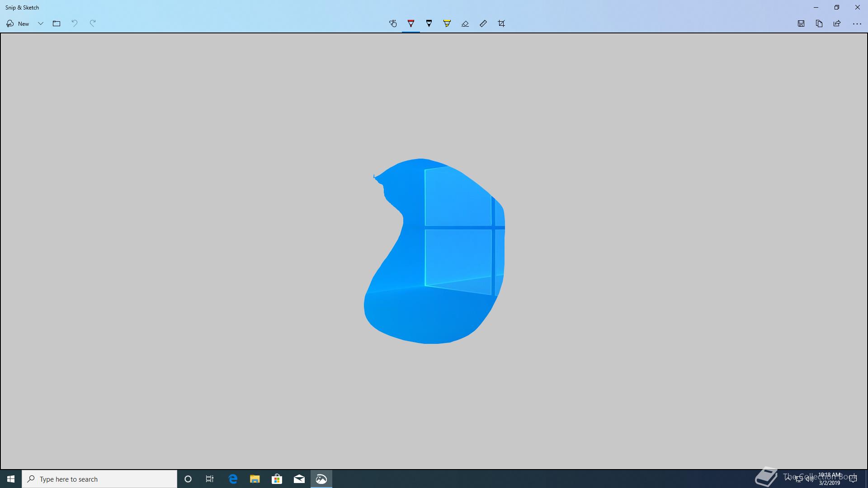Open the Windows Start menu
The image size is (868, 488).
(x=11, y=479)
